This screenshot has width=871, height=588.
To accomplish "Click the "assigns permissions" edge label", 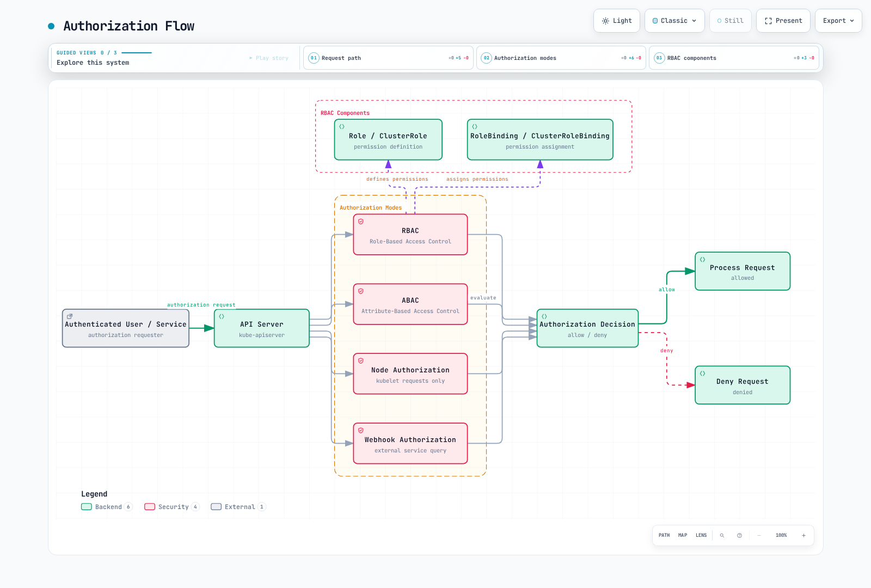I will pos(477,179).
